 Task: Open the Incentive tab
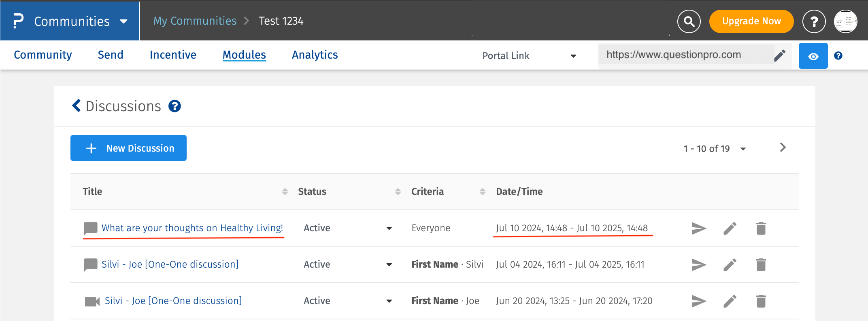coord(173,55)
